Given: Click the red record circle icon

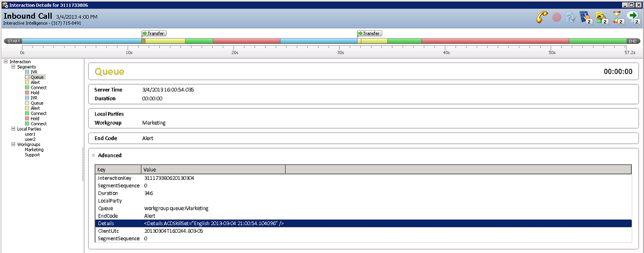Looking at the screenshot, I should point(556,17).
